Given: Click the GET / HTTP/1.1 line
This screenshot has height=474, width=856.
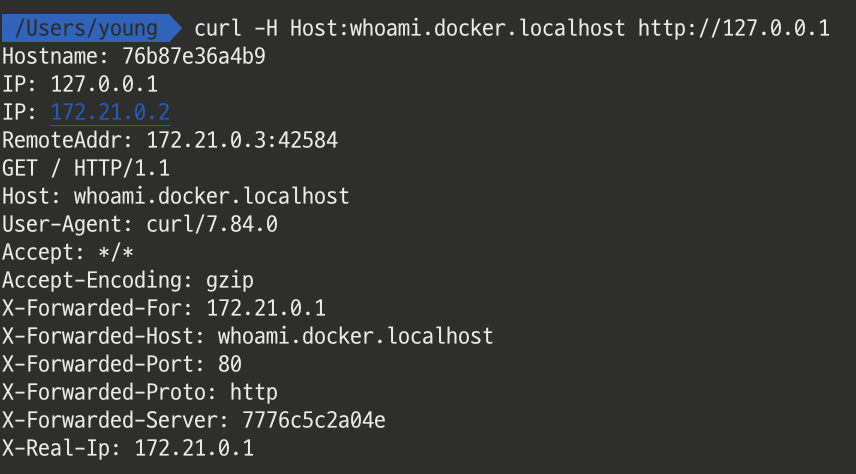Looking at the screenshot, I should pyautogui.click(x=86, y=168).
